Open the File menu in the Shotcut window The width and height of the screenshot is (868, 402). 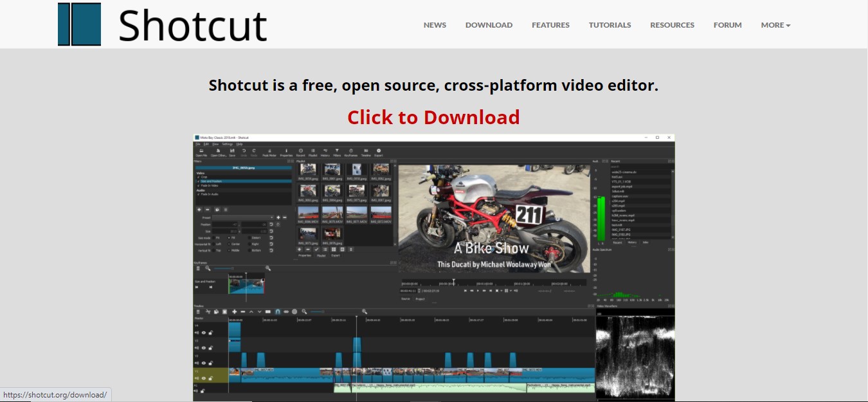pos(198,144)
